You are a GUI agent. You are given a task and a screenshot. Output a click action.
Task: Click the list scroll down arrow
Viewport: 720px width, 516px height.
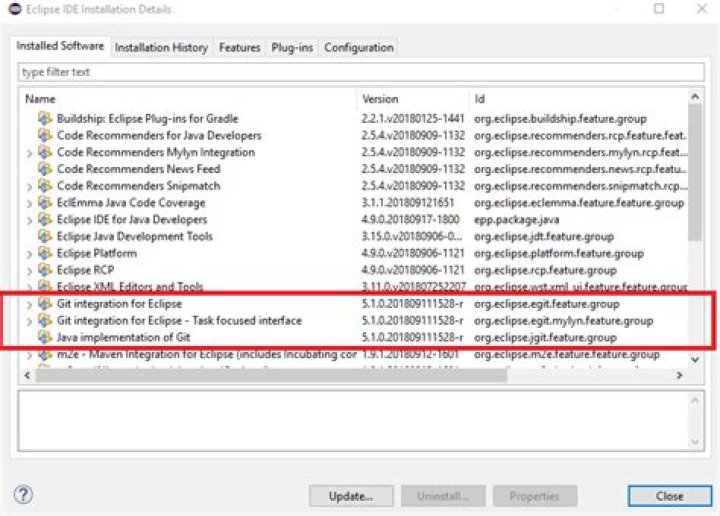click(x=695, y=359)
